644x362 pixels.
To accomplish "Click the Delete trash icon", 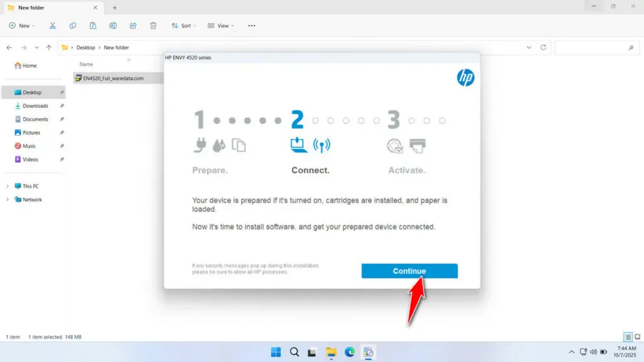I will (x=153, y=26).
